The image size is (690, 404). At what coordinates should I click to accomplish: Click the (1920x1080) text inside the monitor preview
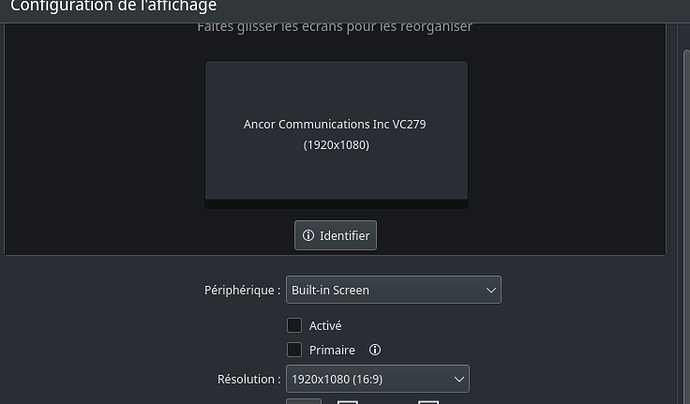(336, 145)
